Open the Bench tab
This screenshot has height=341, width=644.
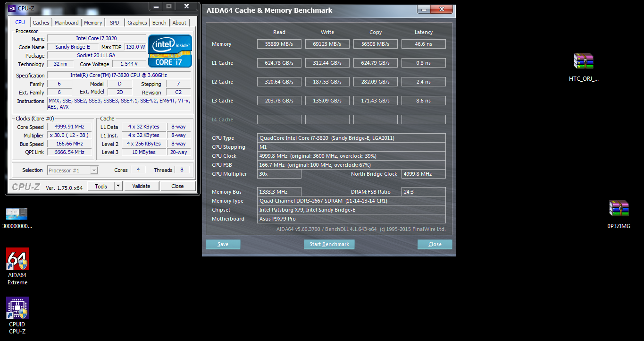pos(159,23)
